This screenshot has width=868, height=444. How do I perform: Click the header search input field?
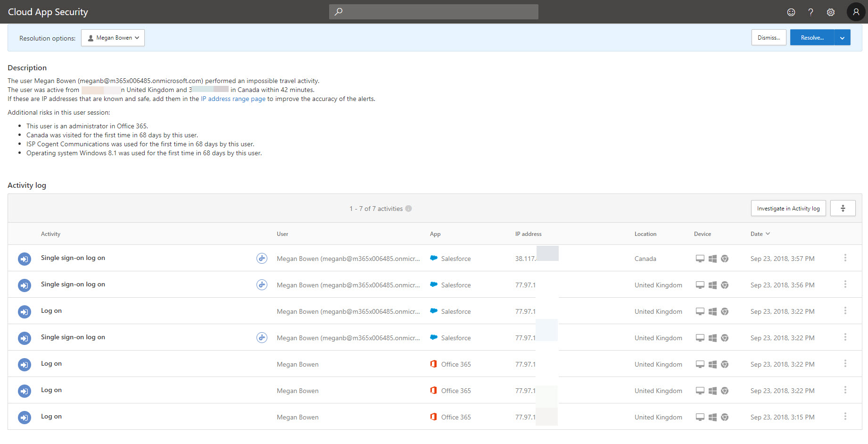(434, 12)
